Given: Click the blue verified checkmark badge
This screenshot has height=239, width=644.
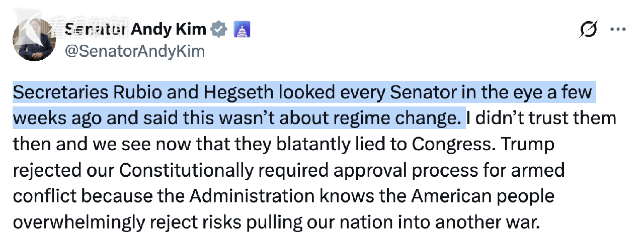Looking at the screenshot, I should coord(219,30).
